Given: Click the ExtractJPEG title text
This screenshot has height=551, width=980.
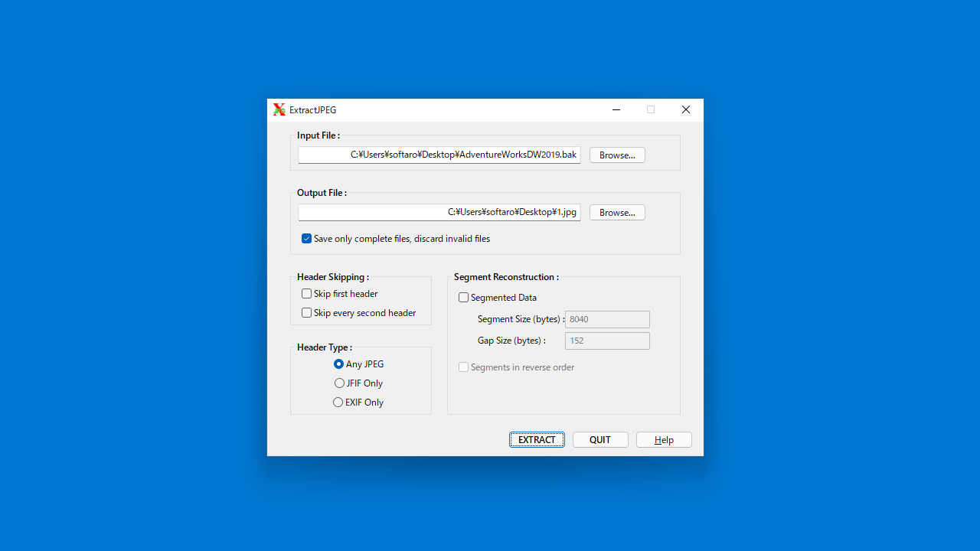Looking at the screenshot, I should [312, 110].
